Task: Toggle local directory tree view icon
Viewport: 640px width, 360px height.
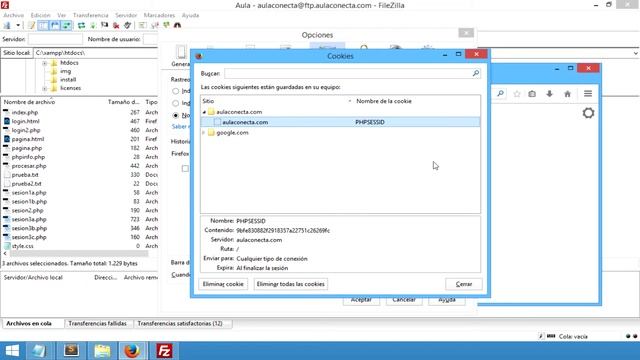Action: click(43, 25)
